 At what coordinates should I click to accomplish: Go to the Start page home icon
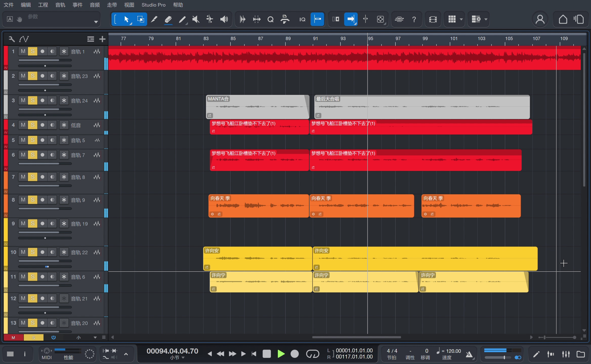(563, 19)
